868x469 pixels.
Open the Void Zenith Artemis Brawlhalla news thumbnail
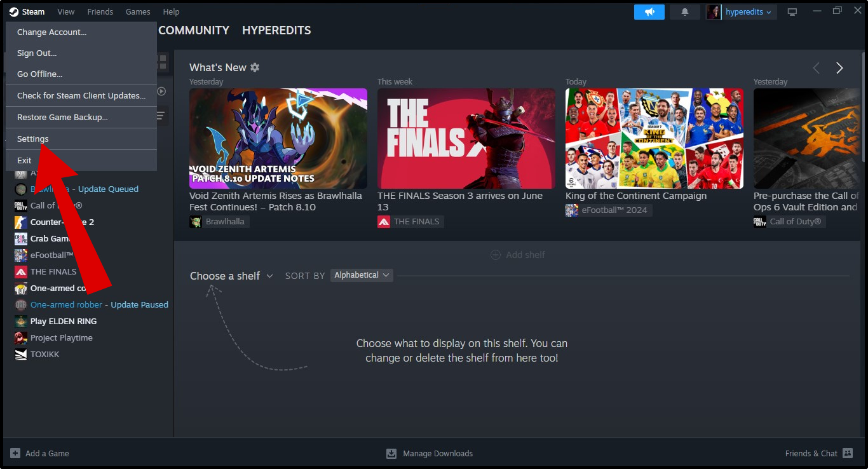[x=278, y=139]
